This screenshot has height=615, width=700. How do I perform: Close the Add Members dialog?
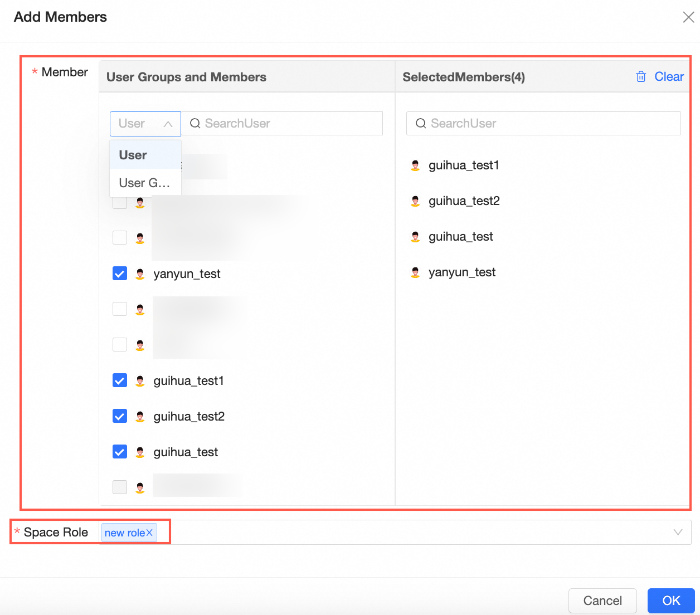point(688,17)
